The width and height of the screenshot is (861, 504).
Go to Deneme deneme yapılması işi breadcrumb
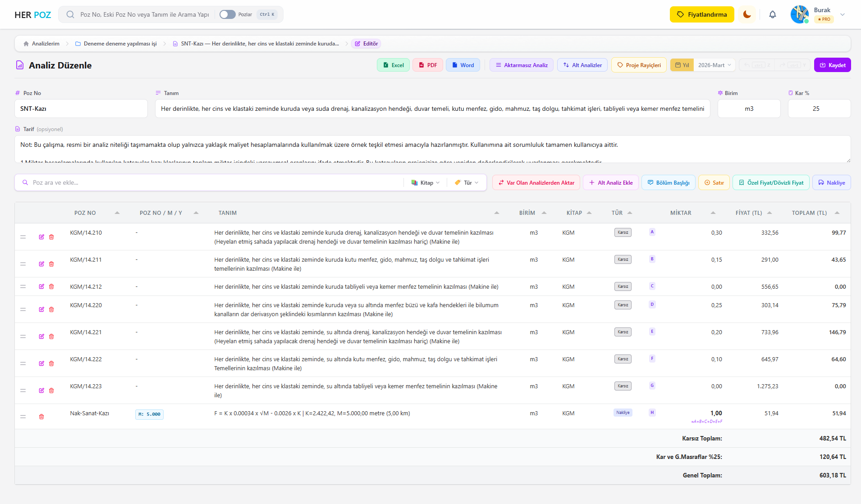(120, 44)
